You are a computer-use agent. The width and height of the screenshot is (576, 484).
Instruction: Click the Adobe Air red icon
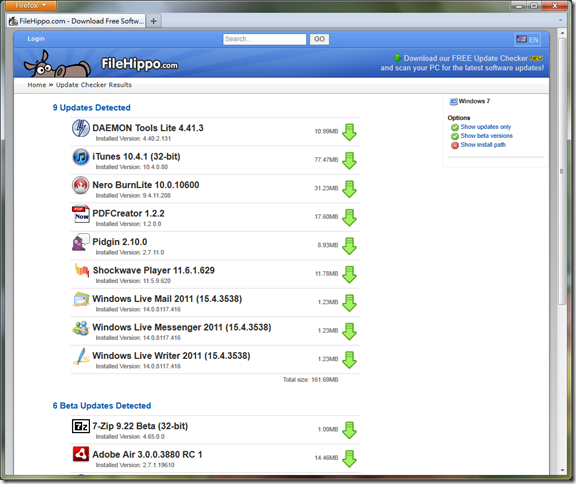point(81,454)
